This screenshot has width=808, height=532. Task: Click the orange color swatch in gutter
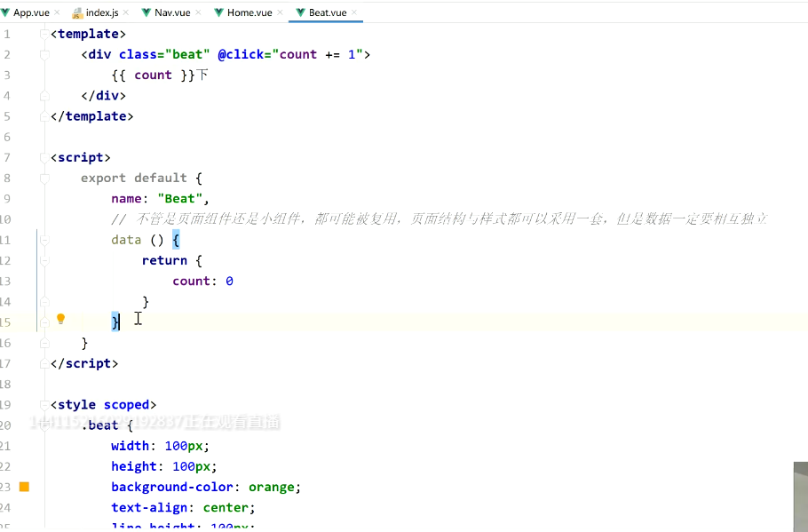point(24,487)
